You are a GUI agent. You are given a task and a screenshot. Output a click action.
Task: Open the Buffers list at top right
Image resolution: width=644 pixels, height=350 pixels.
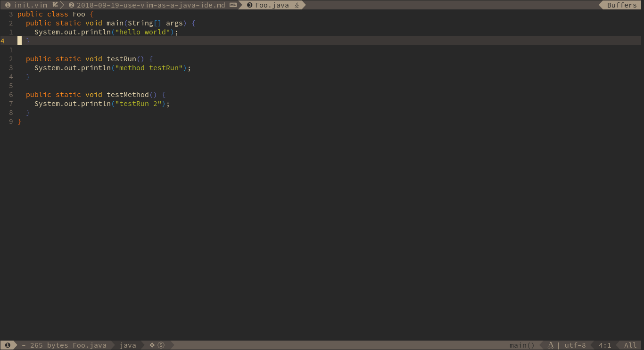pyautogui.click(x=621, y=5)
